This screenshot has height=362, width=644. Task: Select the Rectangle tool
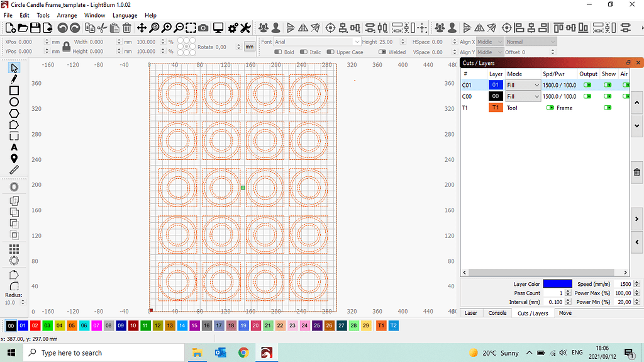pyautogui.click(x=14, y=91)
